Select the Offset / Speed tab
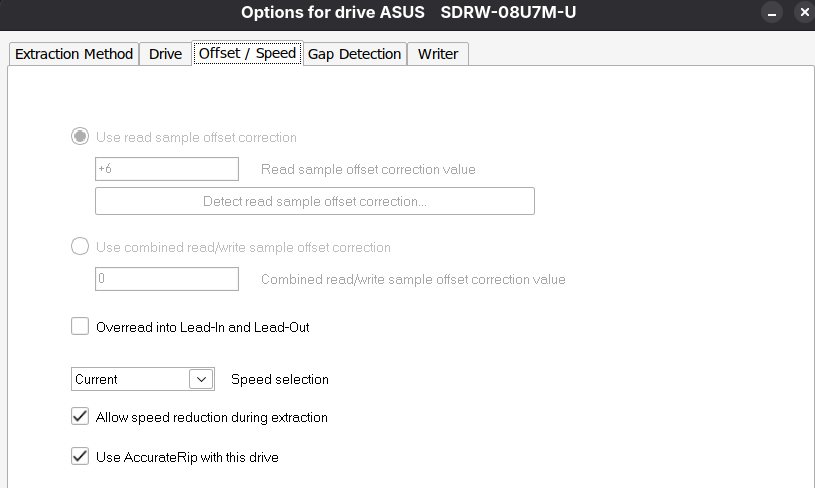The image size is (815, 488). 247,54
